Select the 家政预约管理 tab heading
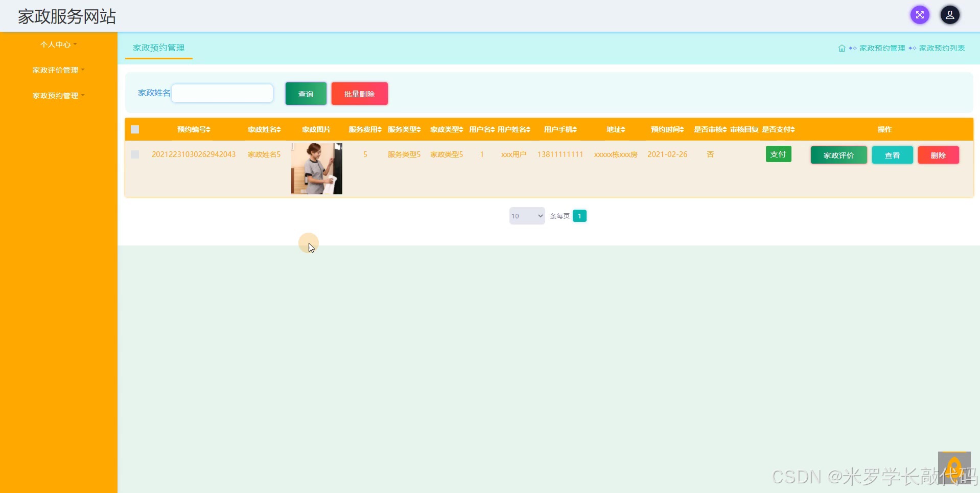This screenshot has width=980, height=493. point(159,48)
